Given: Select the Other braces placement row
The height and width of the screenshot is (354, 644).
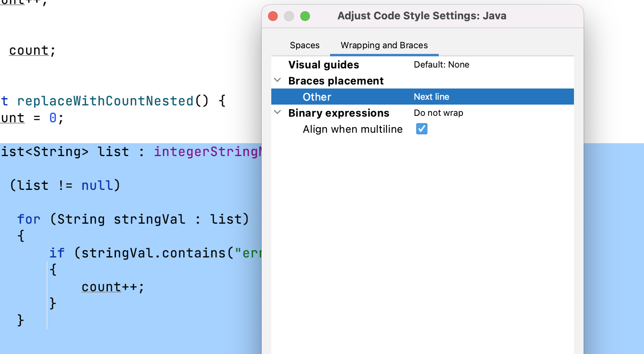Looking at the screenshot, I should coord(422,97).
